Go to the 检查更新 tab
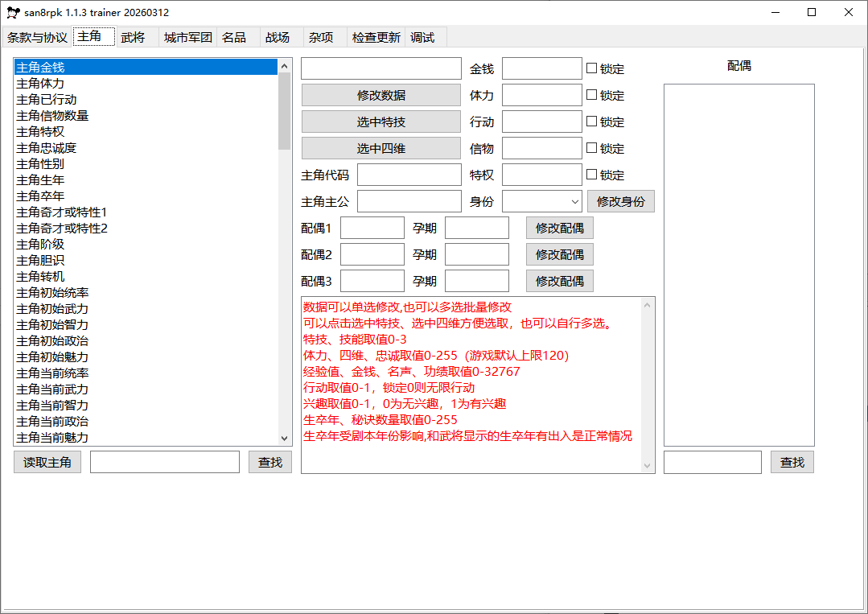This screenshot has width=868, height=614. point(376,37)
